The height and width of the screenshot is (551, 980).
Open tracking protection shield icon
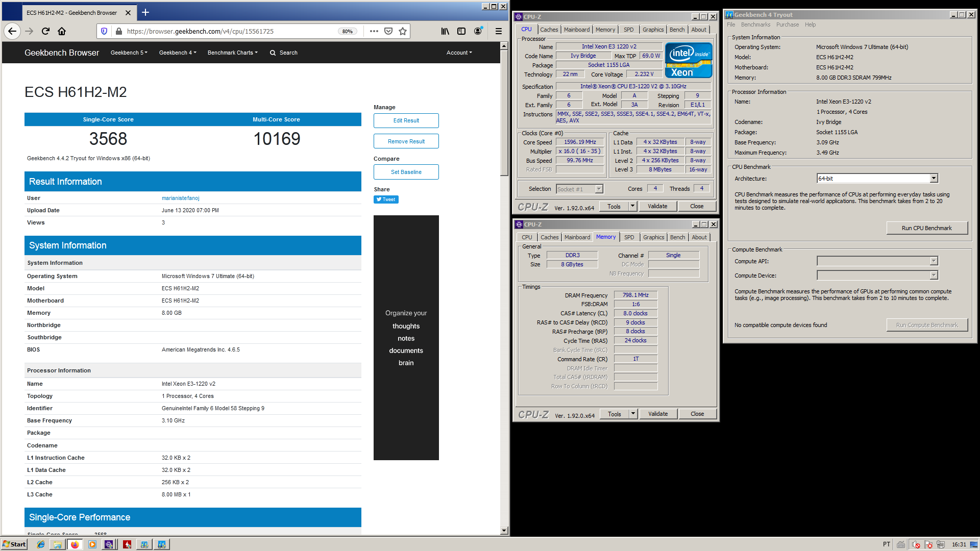tap(104, 31)
